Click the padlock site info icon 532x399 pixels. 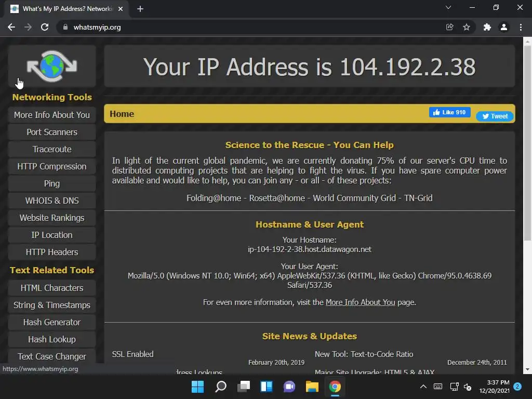pos(65,27)
